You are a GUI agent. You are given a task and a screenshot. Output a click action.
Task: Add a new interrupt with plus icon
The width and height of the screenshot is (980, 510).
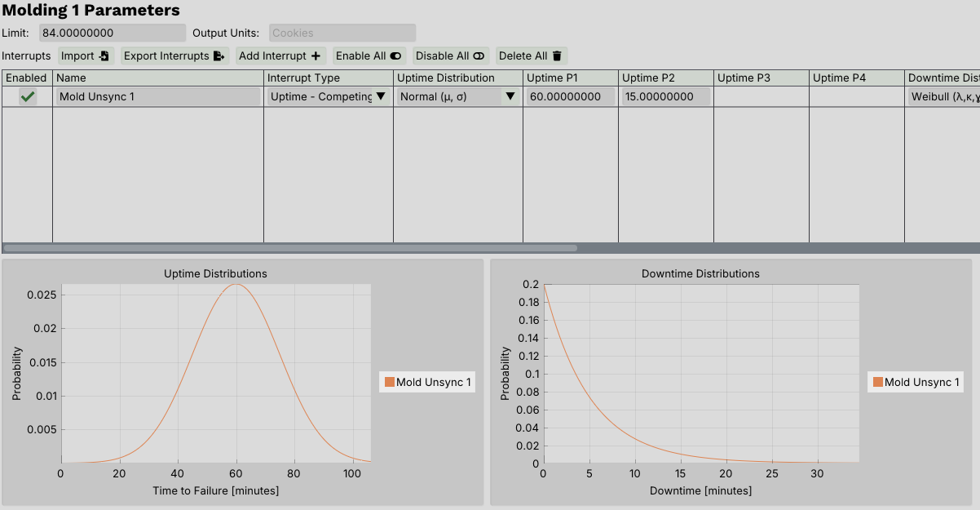[316, 56]
